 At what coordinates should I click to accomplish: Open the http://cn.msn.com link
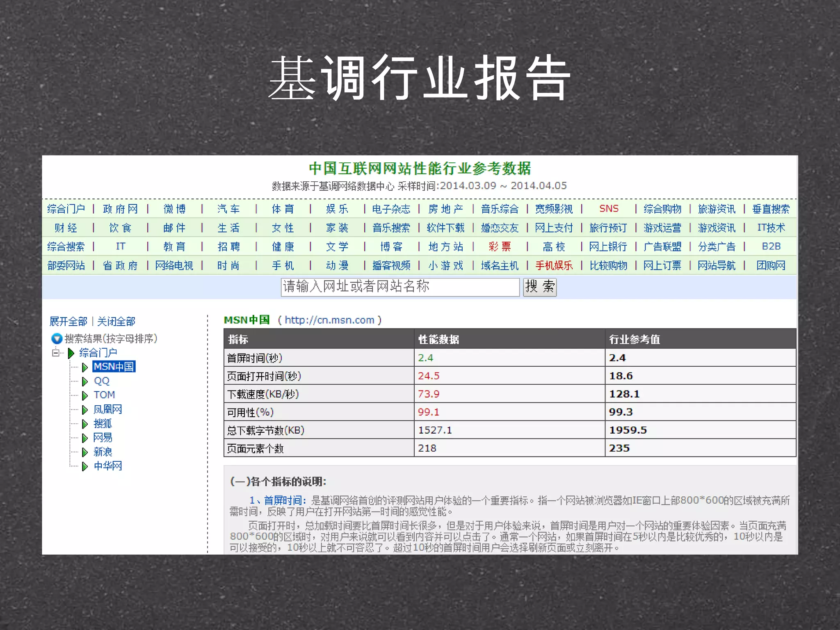click(329, 320)
